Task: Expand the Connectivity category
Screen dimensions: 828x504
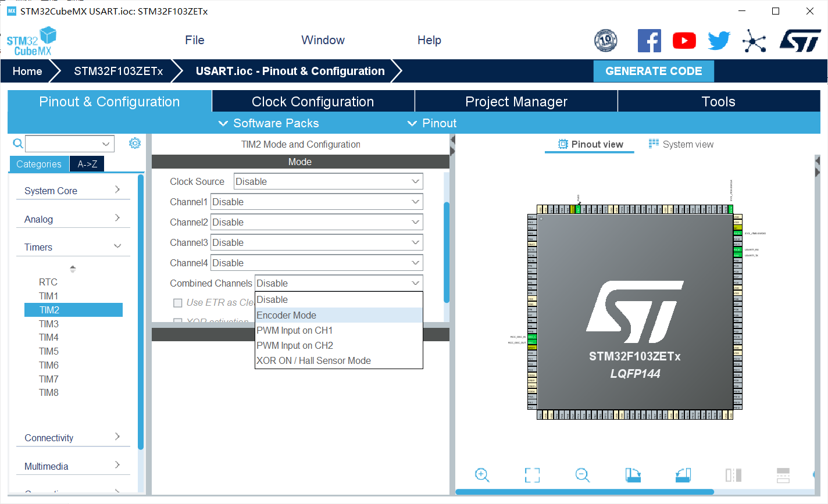Action: click(73, 438)
